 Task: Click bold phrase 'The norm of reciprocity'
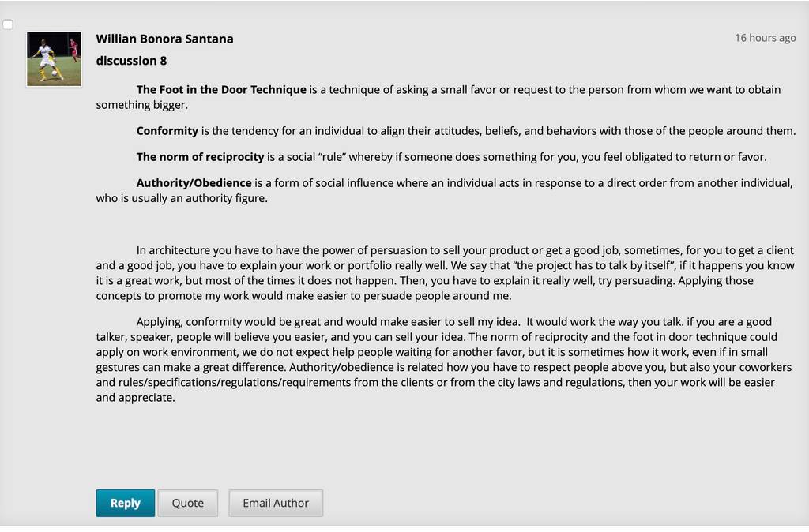pos(200,157)
